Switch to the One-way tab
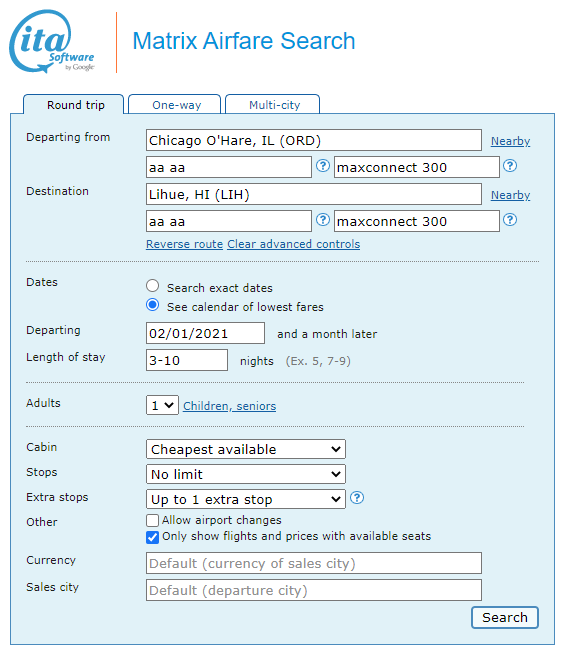 click(x=175, y=105)
